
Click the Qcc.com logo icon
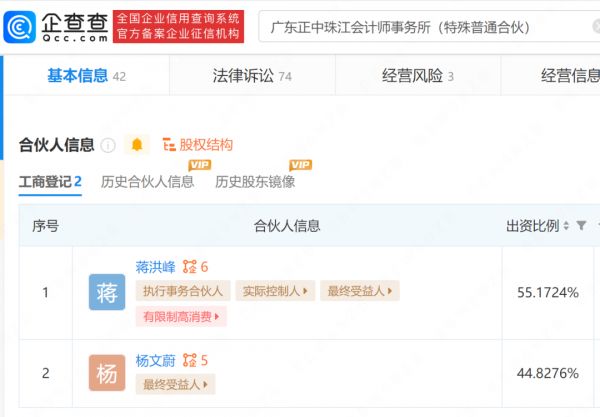tap(20, 27)
